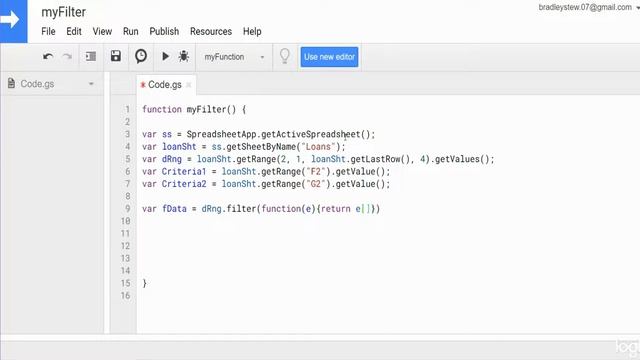
Task: Switch to the Code.gs editor tab
Action: pyautogui.click(x=164, y=84)
